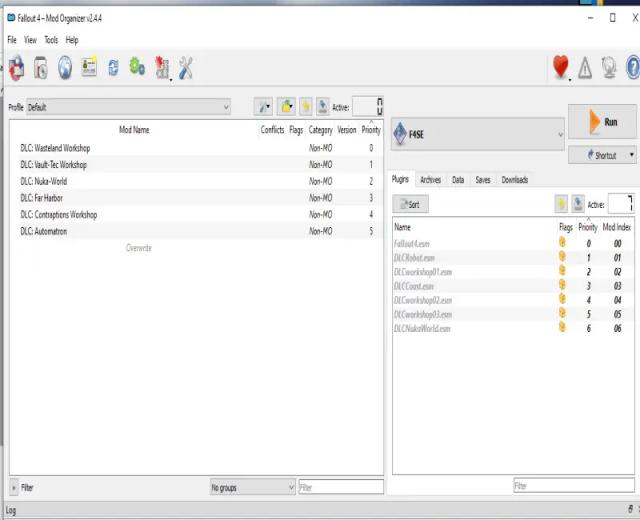Open Help via the question mark icon

coord(632,68)
